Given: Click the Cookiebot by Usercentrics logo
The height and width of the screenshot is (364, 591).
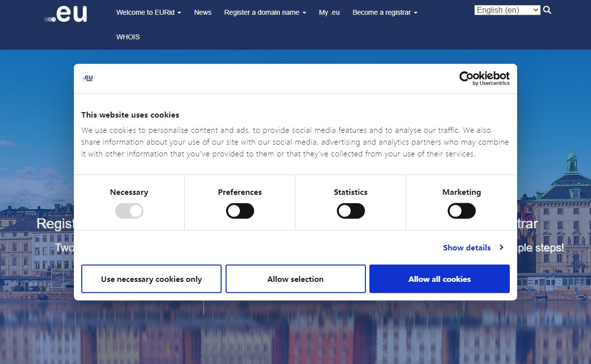Looking at the screenshot, I should click(x=484, y=78).
